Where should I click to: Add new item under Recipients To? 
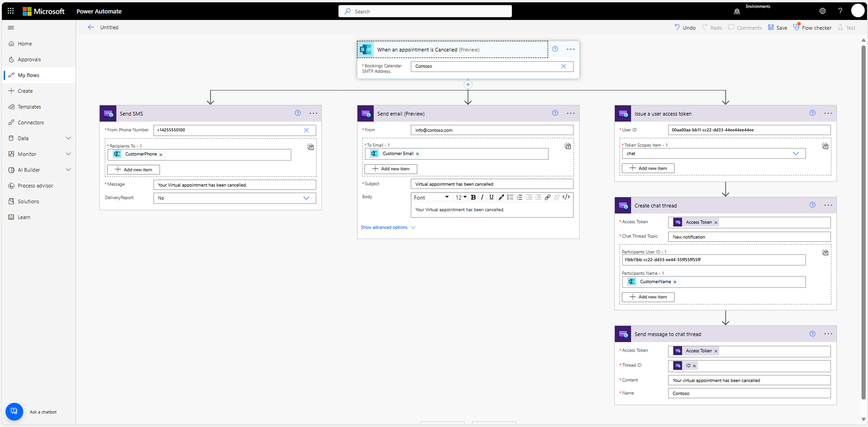point(133,170)
